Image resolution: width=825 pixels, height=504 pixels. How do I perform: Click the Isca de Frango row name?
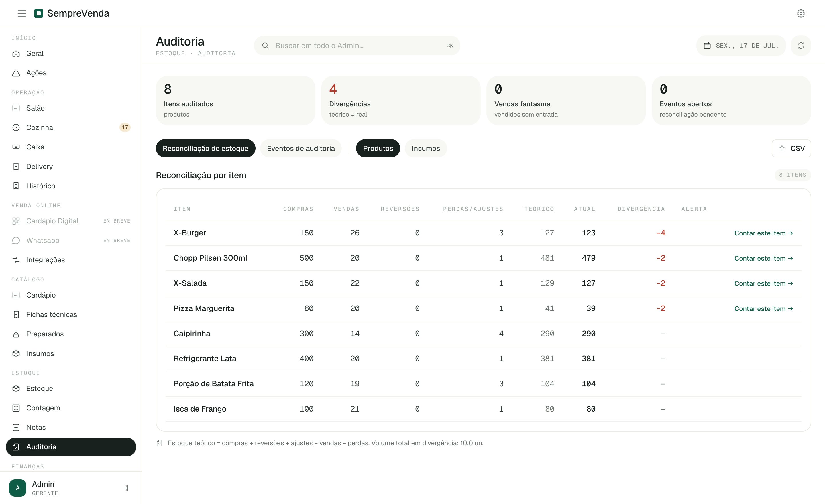(200, 409)
